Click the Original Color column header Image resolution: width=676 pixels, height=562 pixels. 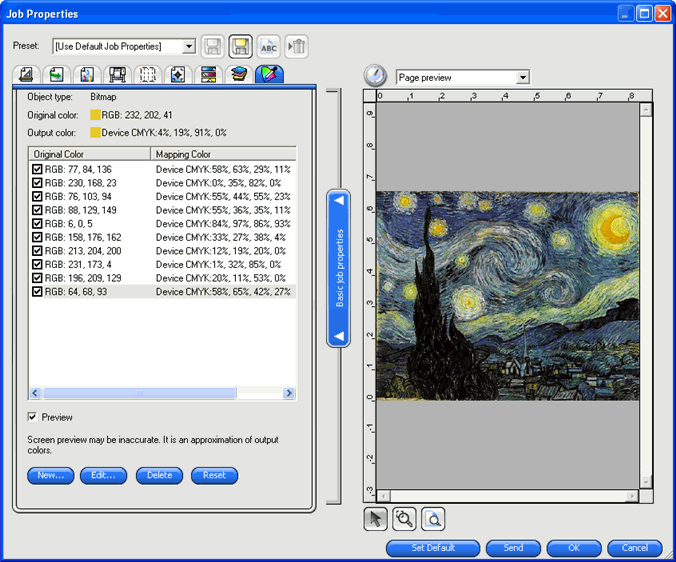[x=89, y=154]
